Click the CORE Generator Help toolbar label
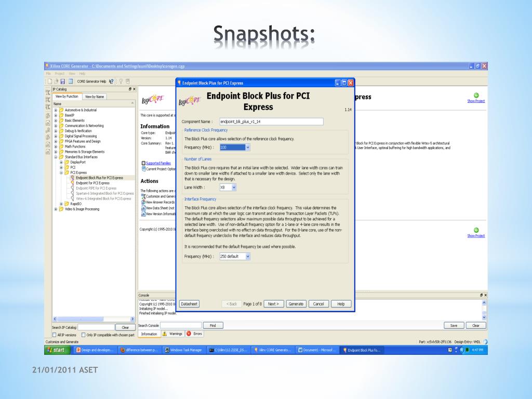Image resolution: width=532 pixels, height=399 pixels. point(91,82)
